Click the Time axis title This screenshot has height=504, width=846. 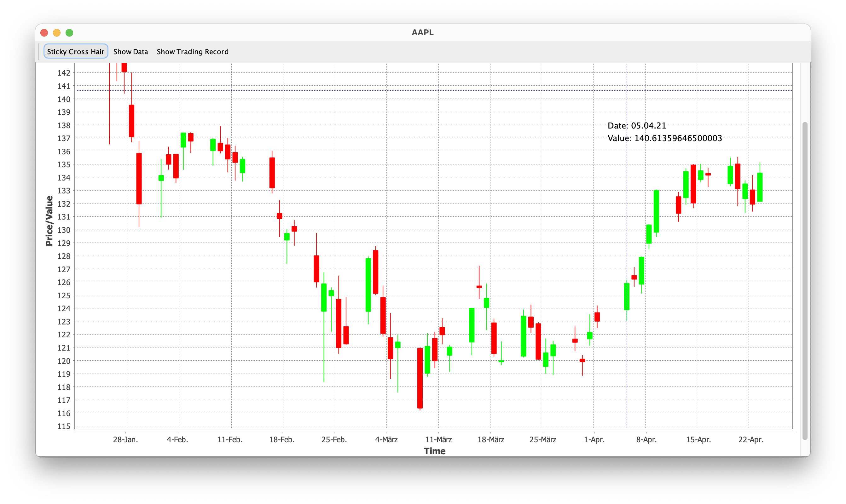click(x=435, y=451)
